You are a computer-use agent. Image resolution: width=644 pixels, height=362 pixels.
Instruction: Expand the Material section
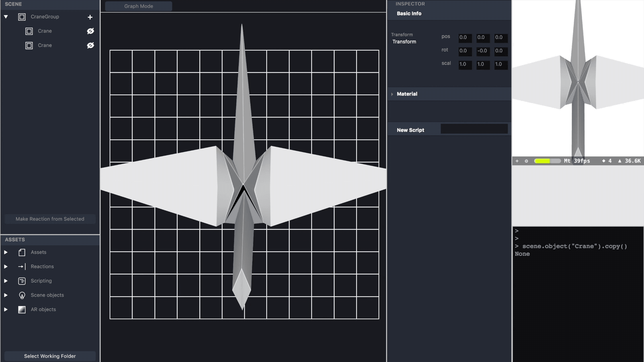pyautogui.click(x=392, y=94)
